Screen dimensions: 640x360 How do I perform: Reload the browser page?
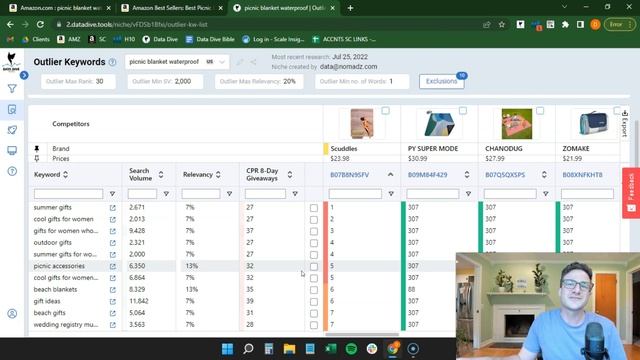[x=40, y=24]
